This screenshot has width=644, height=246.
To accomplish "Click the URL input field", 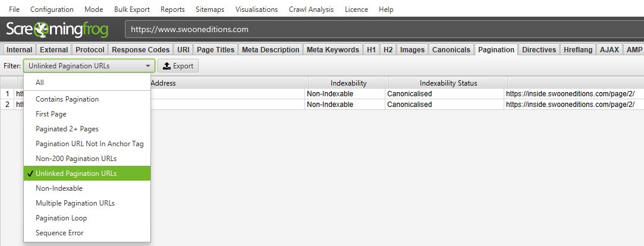I will [x=384, y=30].
